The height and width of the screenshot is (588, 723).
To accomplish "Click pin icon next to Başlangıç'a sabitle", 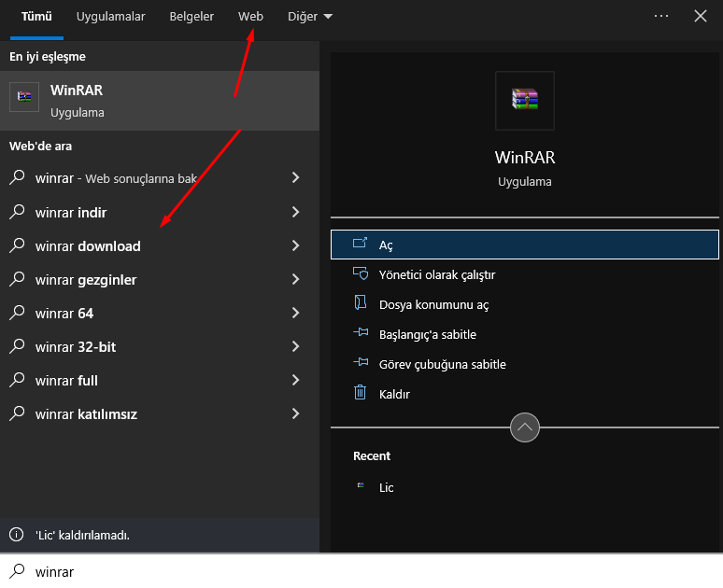I will click(361, 331).
